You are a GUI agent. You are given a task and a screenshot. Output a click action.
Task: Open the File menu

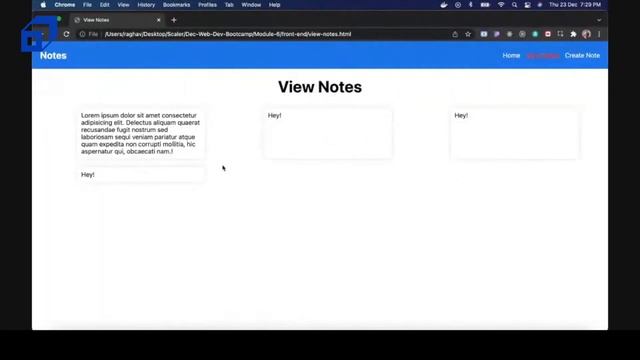pos(87,5)
